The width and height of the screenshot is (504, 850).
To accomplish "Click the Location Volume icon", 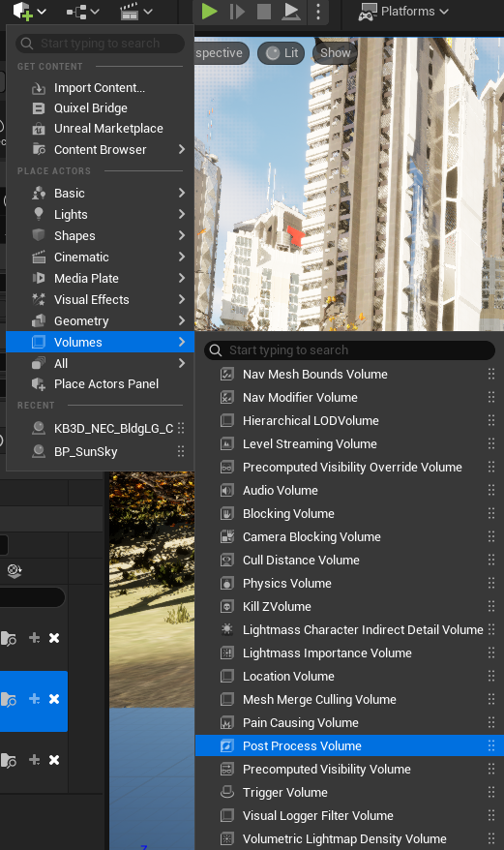I will coord(227,677).
